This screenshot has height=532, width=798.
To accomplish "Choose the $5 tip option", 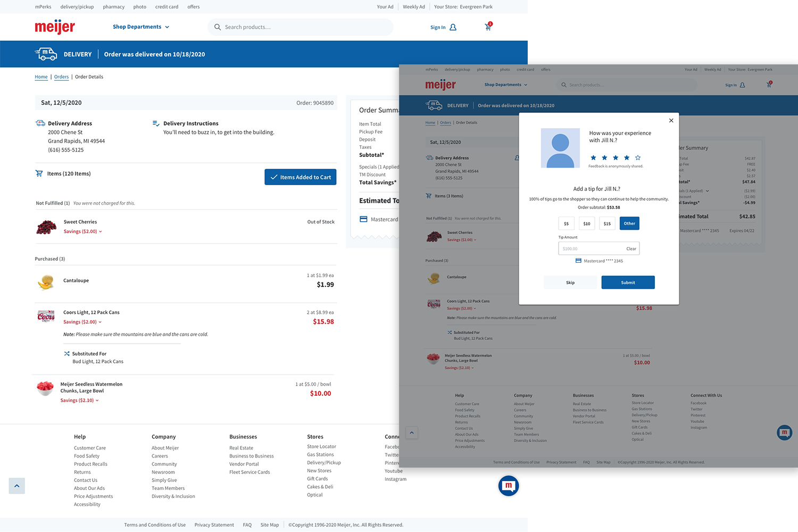I will pos(566,223).
